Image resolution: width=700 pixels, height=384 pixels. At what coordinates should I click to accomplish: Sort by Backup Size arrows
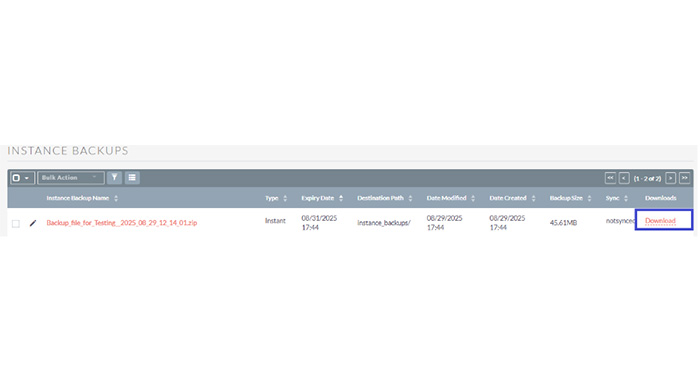coord(589,198)
